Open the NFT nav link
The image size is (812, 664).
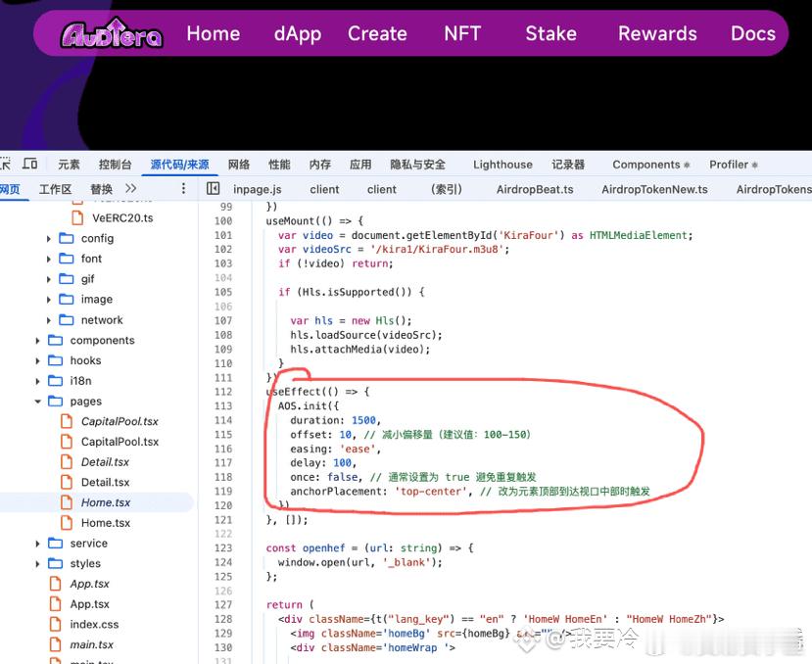pyautogui.click(x=462, y=33)
